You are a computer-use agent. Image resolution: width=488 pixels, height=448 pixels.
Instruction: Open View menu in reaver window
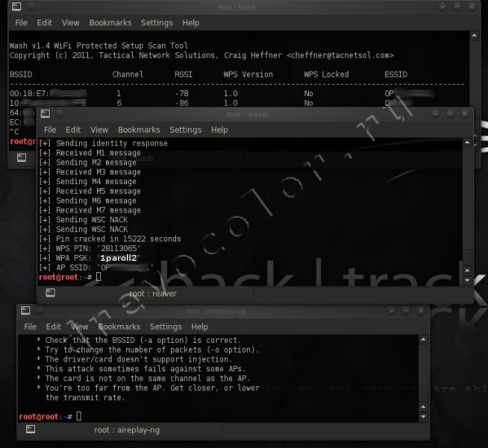[x=99, y=130]
